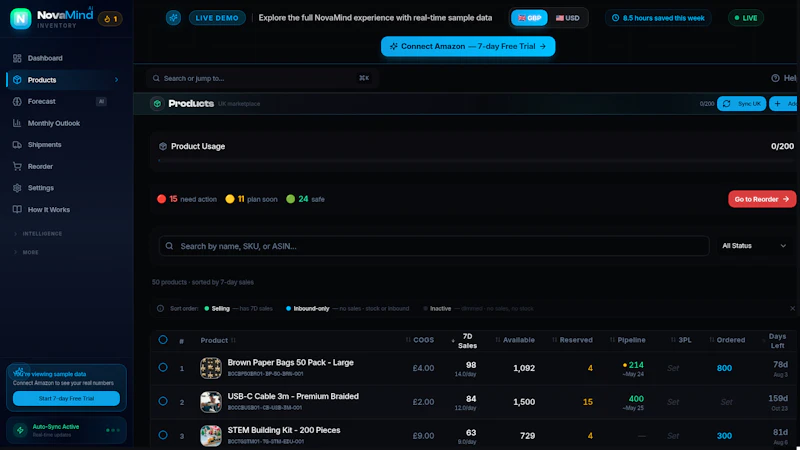Viewport: 800px width, 450px height.
Task: Sort table by Available column
Action: [515, 340]
